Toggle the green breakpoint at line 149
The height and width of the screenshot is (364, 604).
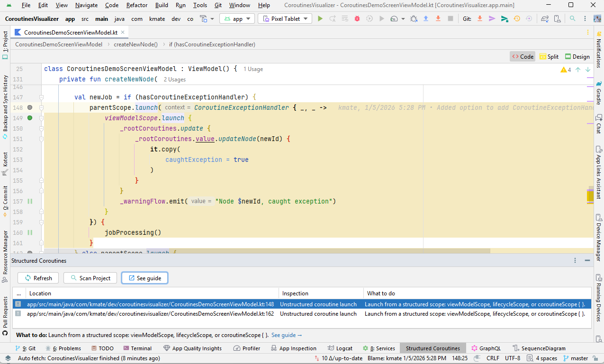click(30, 118)
